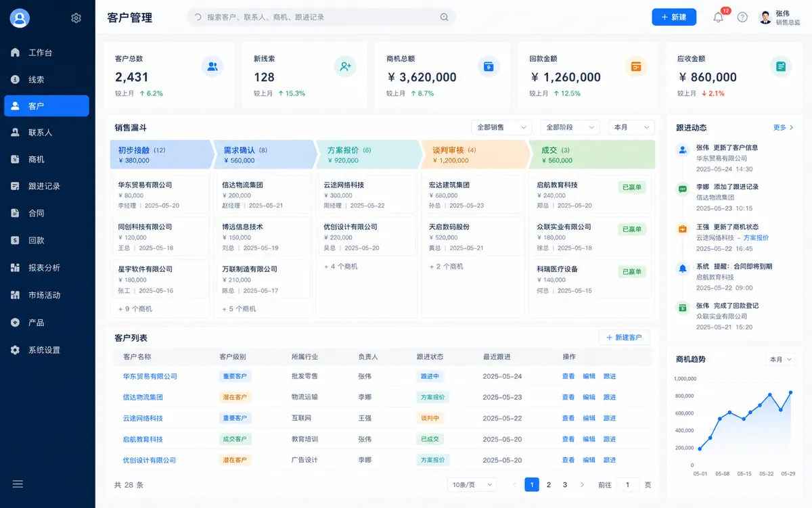Image resolution: width=812 pixels, height=508 pixels.
Task: Open 更多 link in 跟进动态
Action: click(x=783, y=127)
